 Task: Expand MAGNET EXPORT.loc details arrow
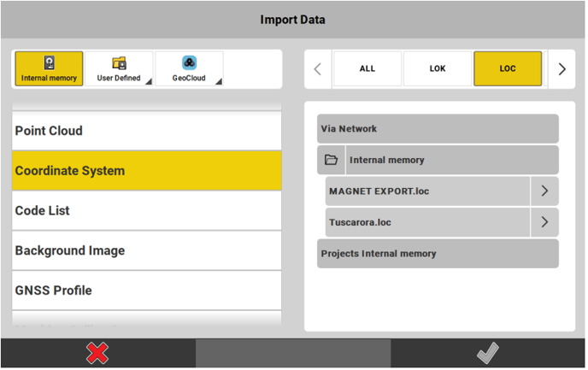[544, 191]
